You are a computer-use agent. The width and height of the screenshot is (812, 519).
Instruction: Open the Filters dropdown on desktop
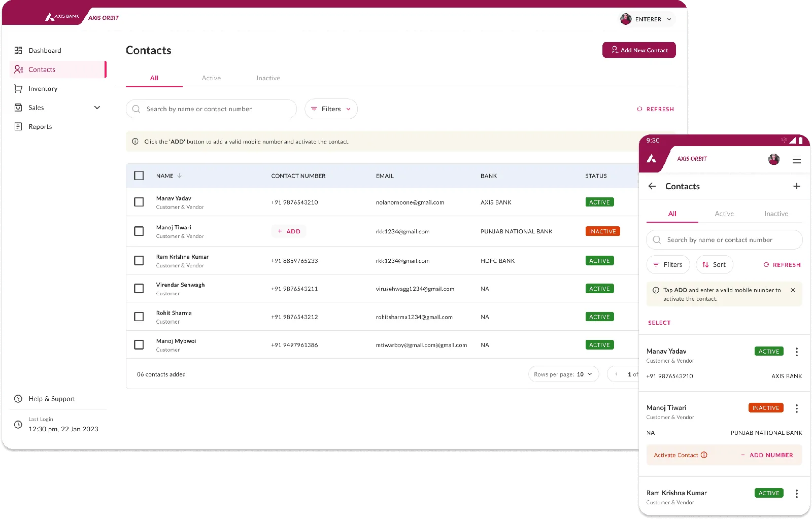coord(331,109)
